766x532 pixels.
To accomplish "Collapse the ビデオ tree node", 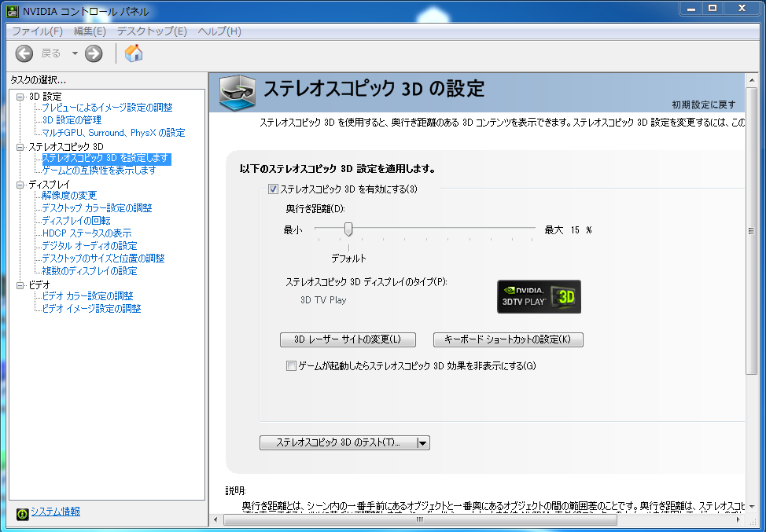I will coord(20,285).
